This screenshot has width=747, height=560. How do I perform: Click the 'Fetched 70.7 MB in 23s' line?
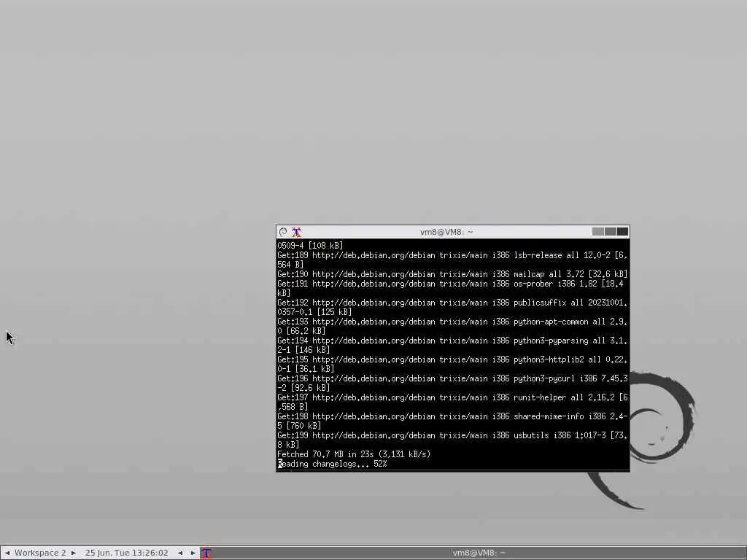tap(354, 454)
